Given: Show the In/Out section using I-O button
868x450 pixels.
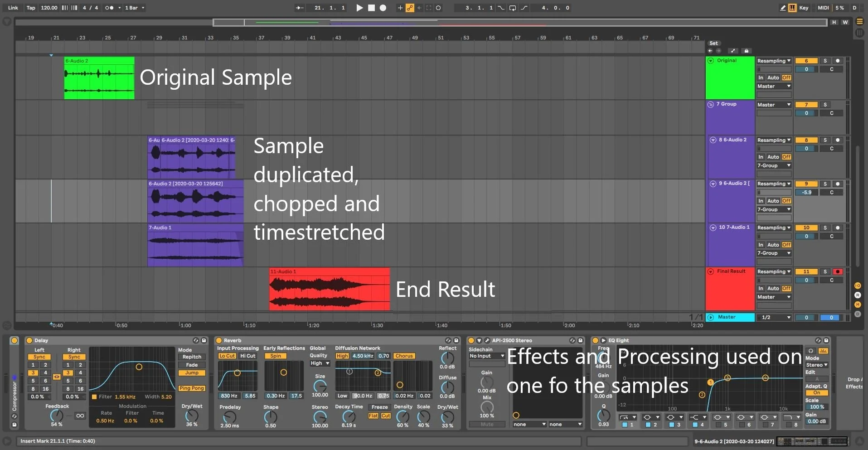Looking at the screenshot, I should pos(858,285).
